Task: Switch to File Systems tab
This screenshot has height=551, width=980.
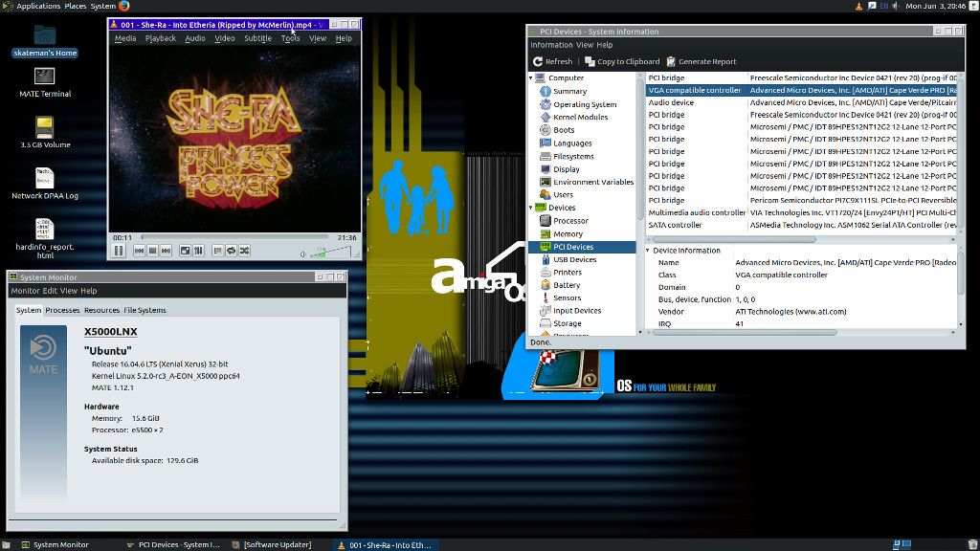Action: (x=145, y=310)
